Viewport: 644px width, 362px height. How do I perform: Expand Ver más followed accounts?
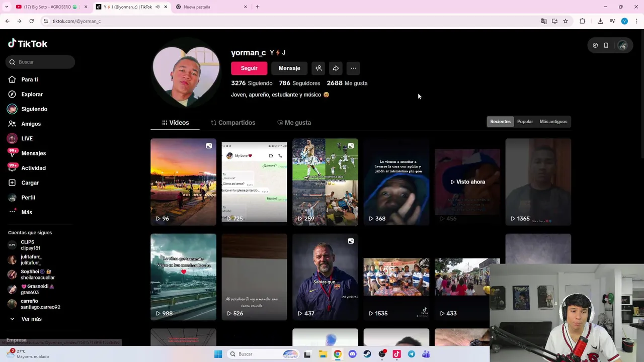(x=26, y=319)
